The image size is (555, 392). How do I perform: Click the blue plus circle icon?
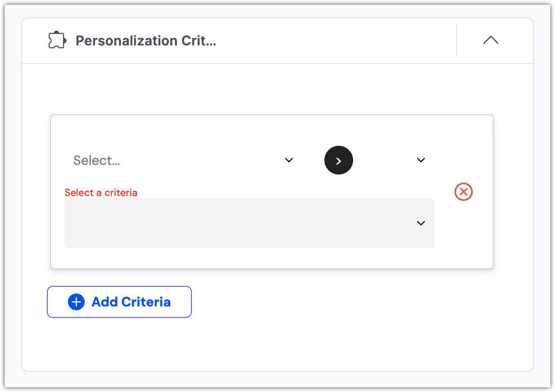(77, 302)
